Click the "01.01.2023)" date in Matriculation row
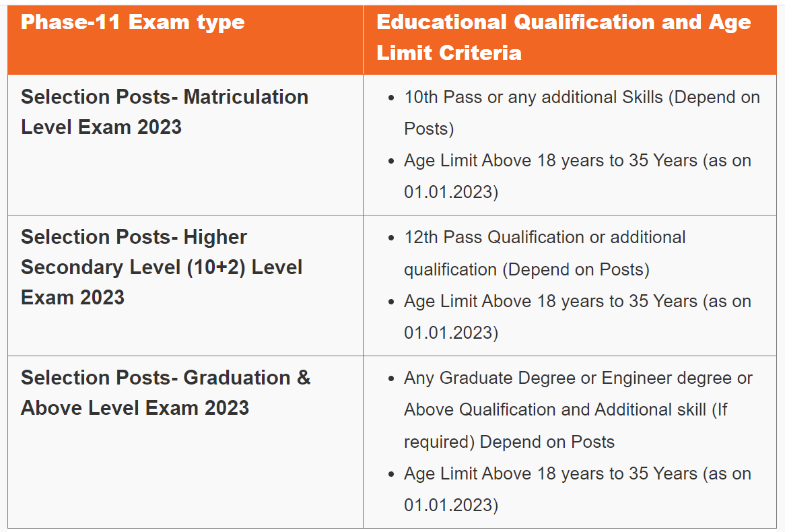The width and height of the screenshot is (785, 532). point(450,193)
